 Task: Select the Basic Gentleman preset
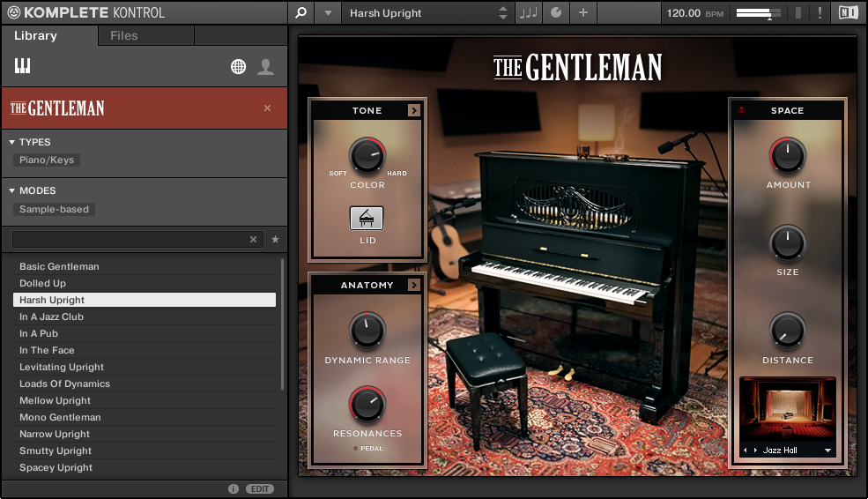pyautogui.click(x=144, y=266)
